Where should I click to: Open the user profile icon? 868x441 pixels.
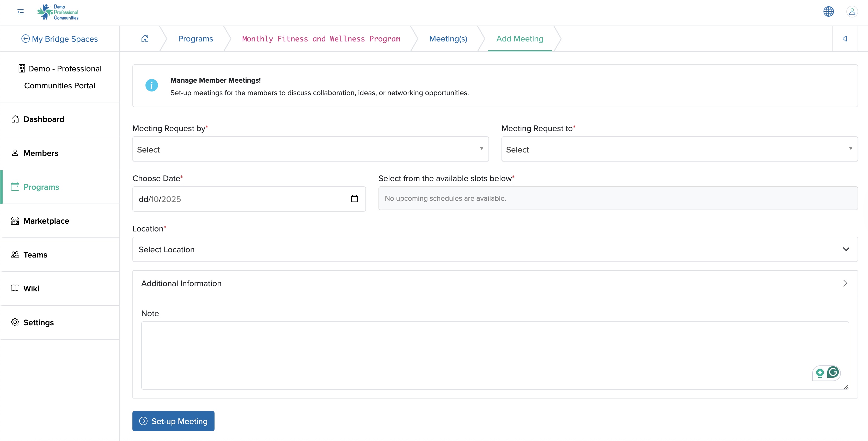pos(852,12)
